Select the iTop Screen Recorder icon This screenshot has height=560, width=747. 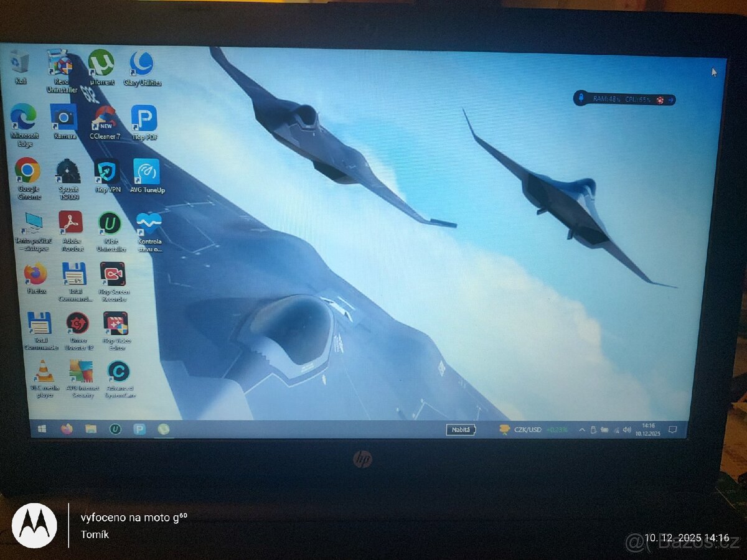coord(113,274)
